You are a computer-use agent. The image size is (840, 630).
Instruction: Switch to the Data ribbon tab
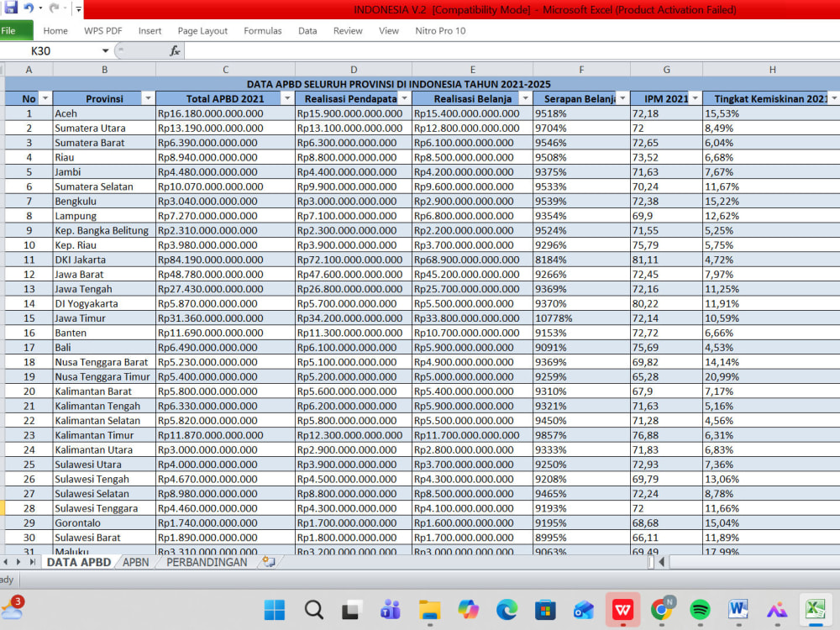[x=307, y=31]
